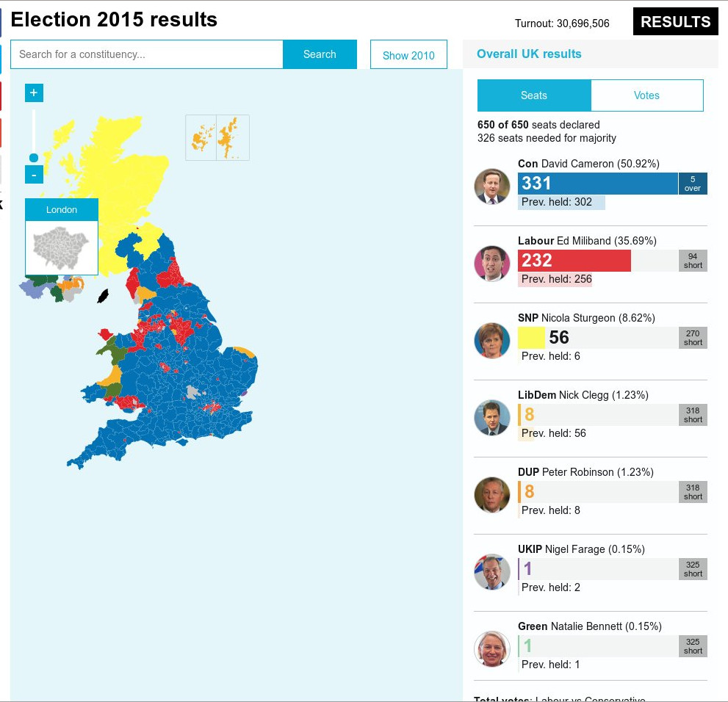Open the London inset map thumbnail
This screenshot has height=702, width=728.
62,245
